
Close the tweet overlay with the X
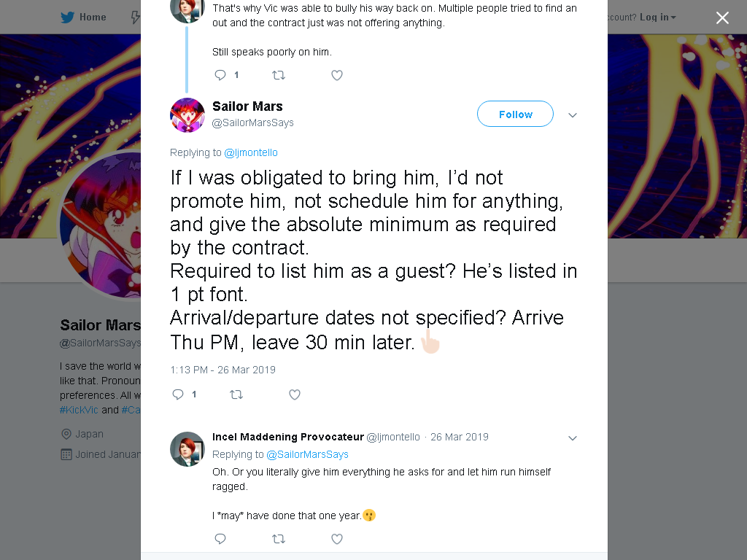(x=722, y=17)
